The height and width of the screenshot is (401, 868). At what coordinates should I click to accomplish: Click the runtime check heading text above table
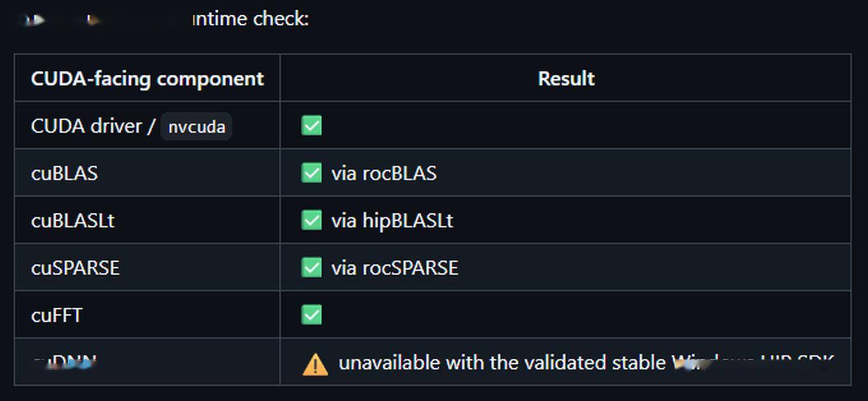(250, 19)
